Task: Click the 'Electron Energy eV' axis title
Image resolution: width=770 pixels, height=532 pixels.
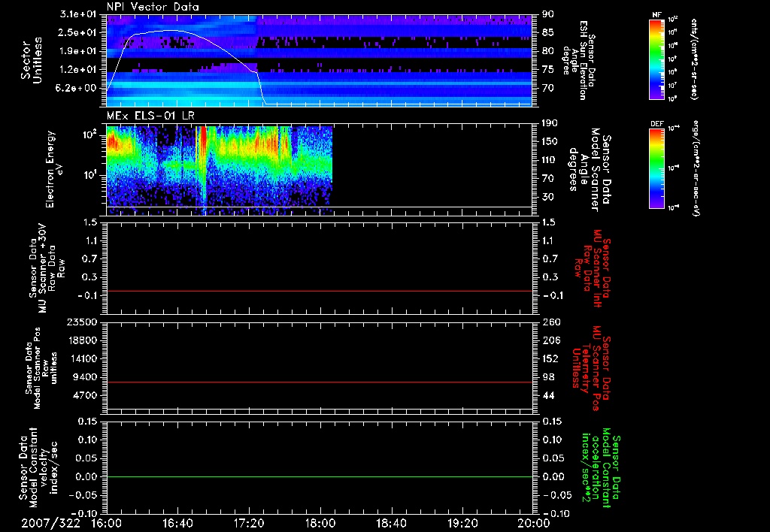Action: click(54, 169)
